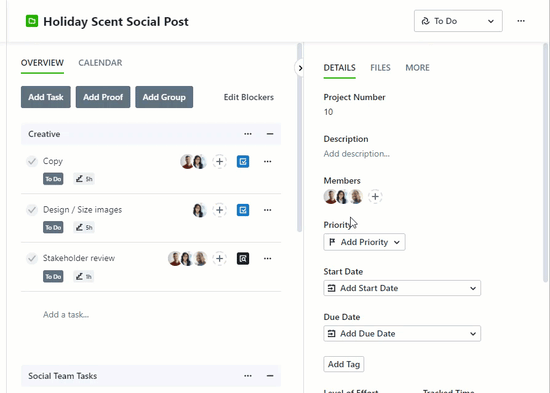Click the green project folder icon
Viewport: 550px width, 393px height.
point(32,21)
